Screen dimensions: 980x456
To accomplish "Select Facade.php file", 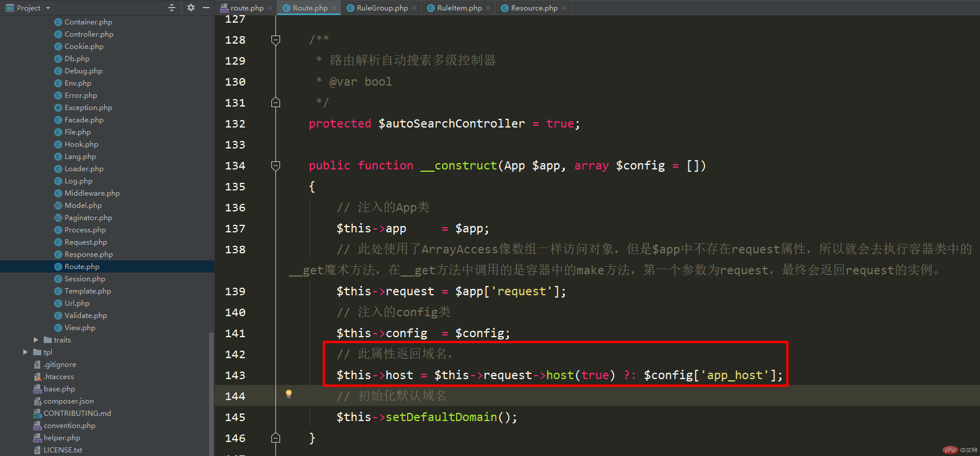I will tap(84, 120).
